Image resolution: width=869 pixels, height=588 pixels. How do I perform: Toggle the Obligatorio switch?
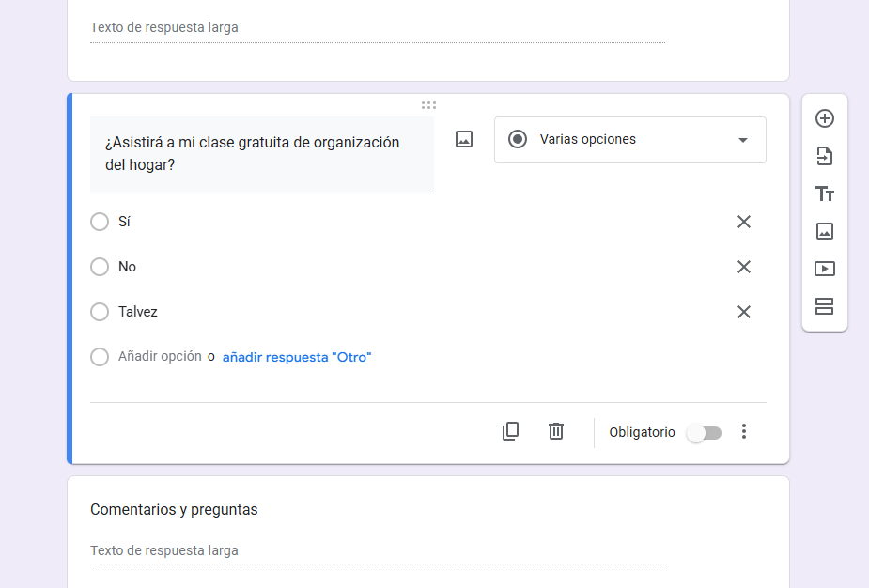tap(705, 432)
